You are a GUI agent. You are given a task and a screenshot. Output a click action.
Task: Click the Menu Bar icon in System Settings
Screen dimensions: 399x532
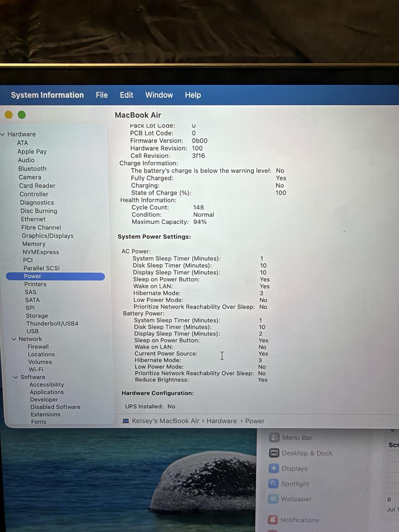[x=274, y=437]
